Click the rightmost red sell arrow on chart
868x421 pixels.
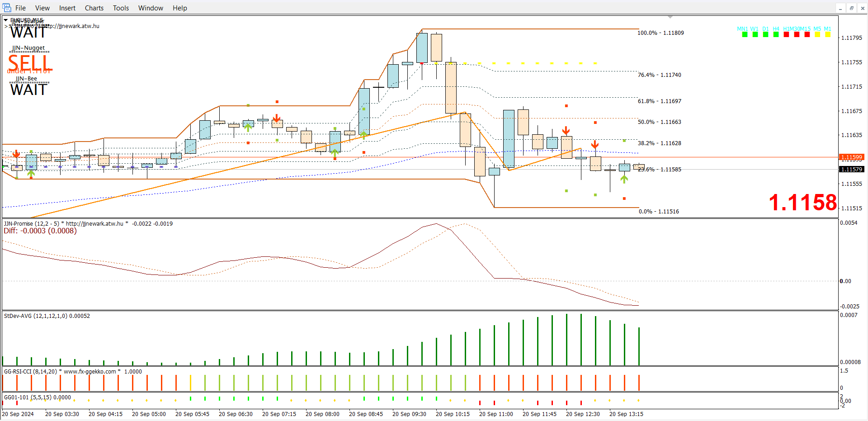point(595,144)
